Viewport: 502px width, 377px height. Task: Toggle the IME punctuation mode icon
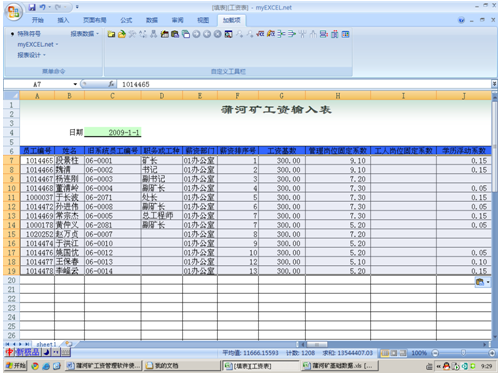coord(56,352)
